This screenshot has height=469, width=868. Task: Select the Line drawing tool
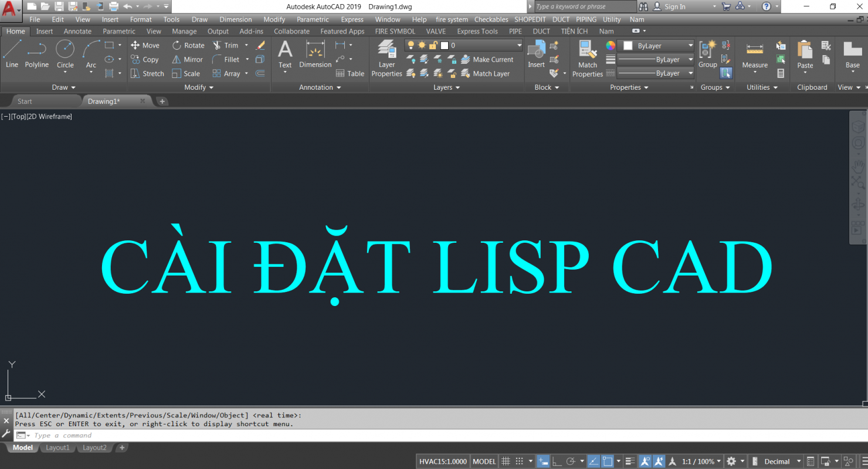[x=12, y=53]
